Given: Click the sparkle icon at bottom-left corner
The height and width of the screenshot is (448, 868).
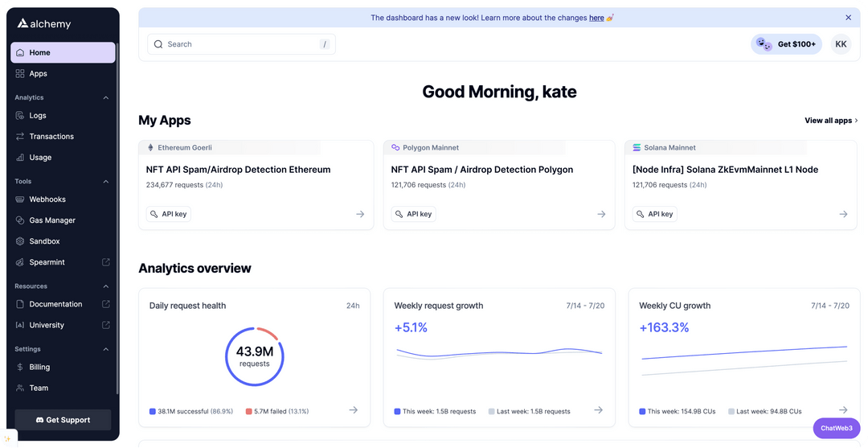Looking at the screenshot, I should coord(8,438).
